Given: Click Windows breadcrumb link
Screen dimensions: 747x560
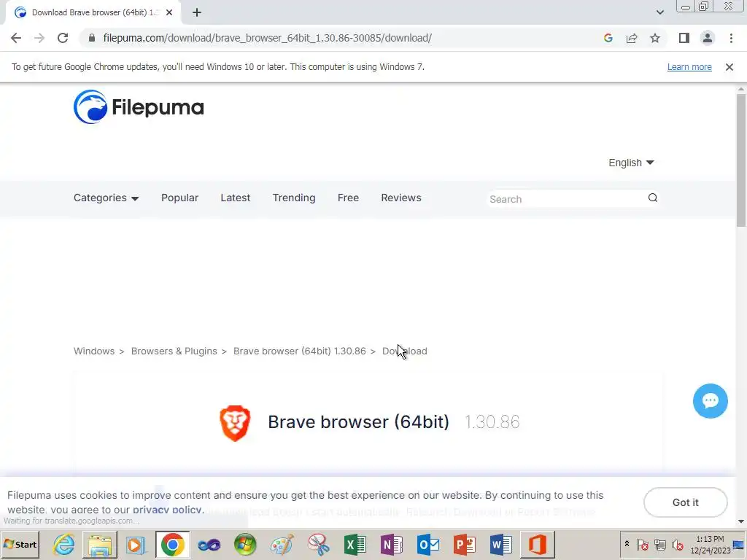Looking at the screenshot, I should pos(94,351).
